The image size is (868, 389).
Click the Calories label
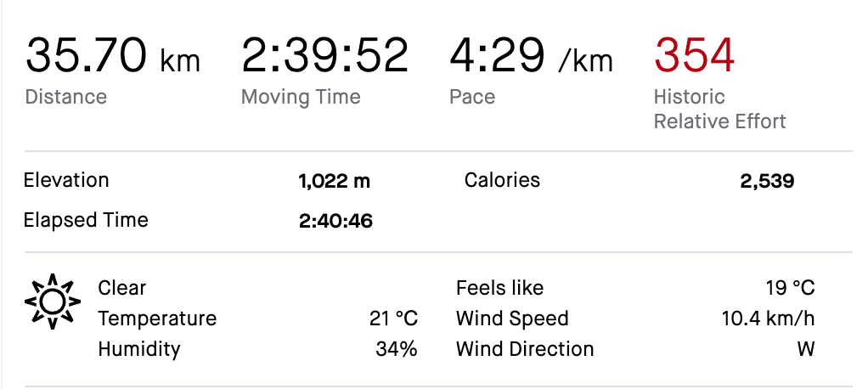(x=502, y=180)
